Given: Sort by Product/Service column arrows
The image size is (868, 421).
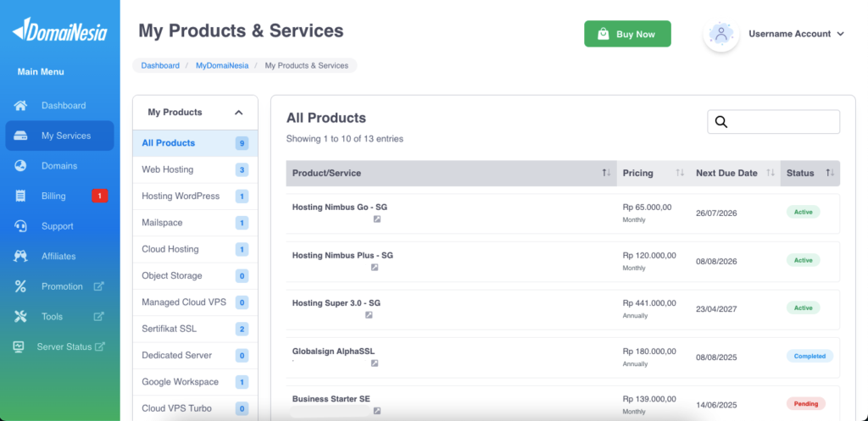Looking at the screenshot, I should pyautogui.click(x=606, y=173).
